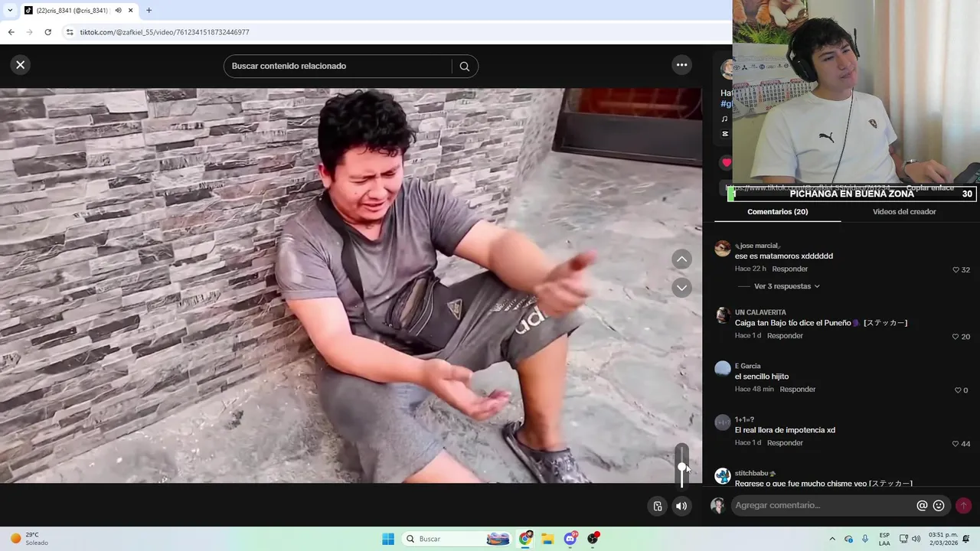Open OBS Studio from the taskbar
The height and width of the screenshot is (551, 980).
(x=593, y=539)
